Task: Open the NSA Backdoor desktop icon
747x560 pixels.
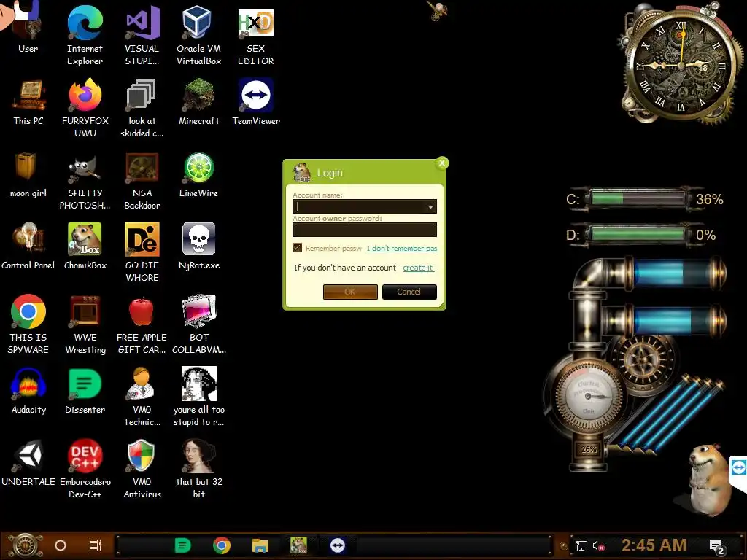Action: click(x=142, y=180)
